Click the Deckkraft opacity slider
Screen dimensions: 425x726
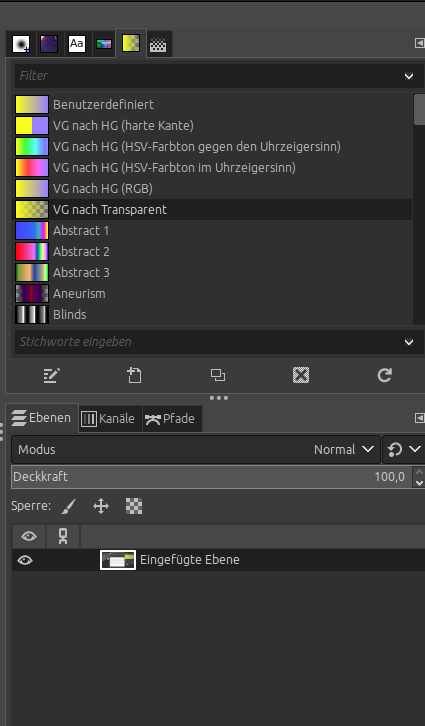click(x=212, y=477)
